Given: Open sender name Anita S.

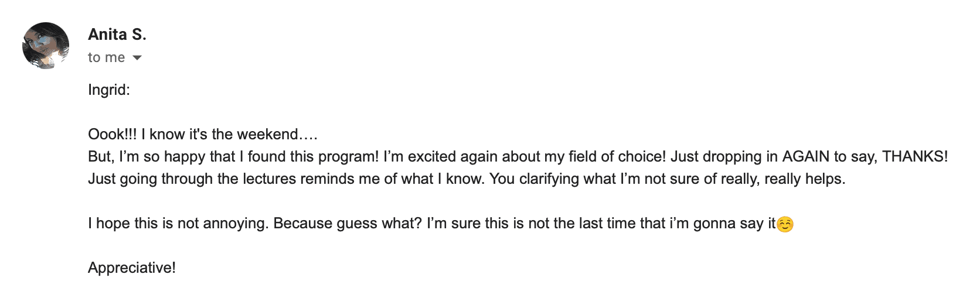Looking at the screenshot, I should click(x=117, y=35).
